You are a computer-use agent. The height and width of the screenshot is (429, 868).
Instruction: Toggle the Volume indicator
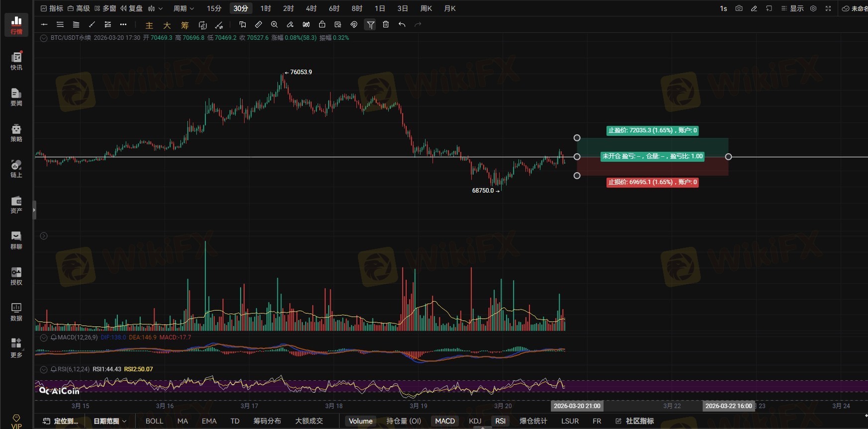(360, 421)
